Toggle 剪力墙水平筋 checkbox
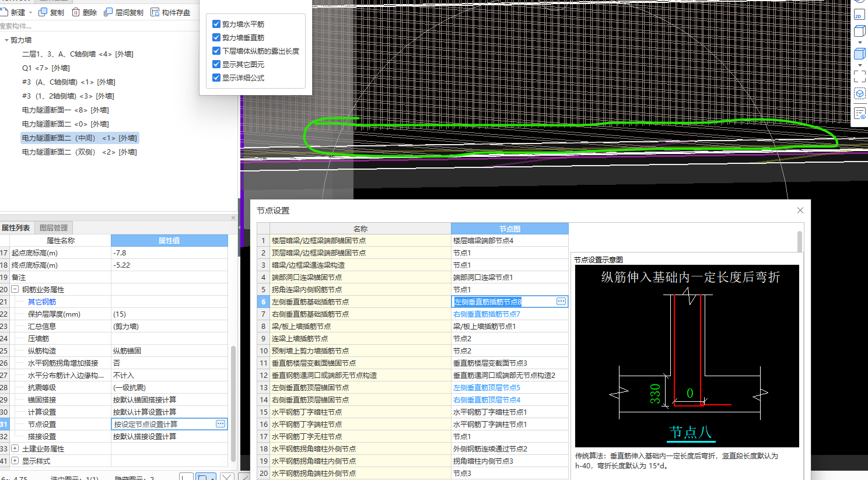The width and height of the screenshot is (868, 480). click(216, 24)
